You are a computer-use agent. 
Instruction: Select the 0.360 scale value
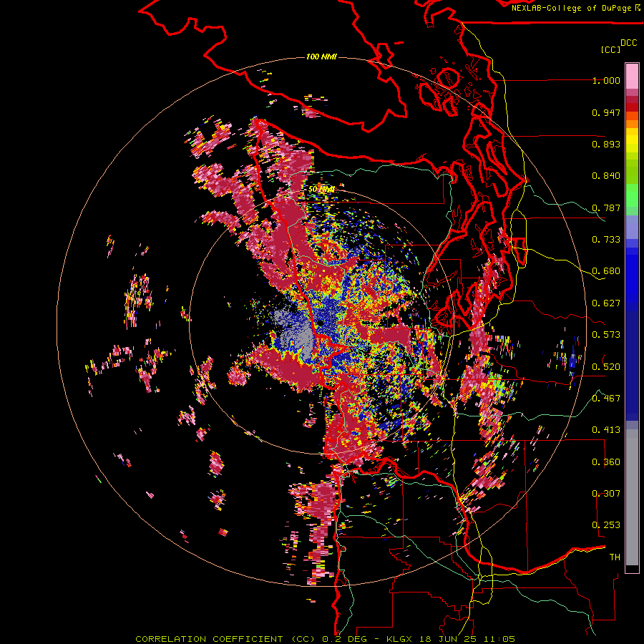[606, 462]
